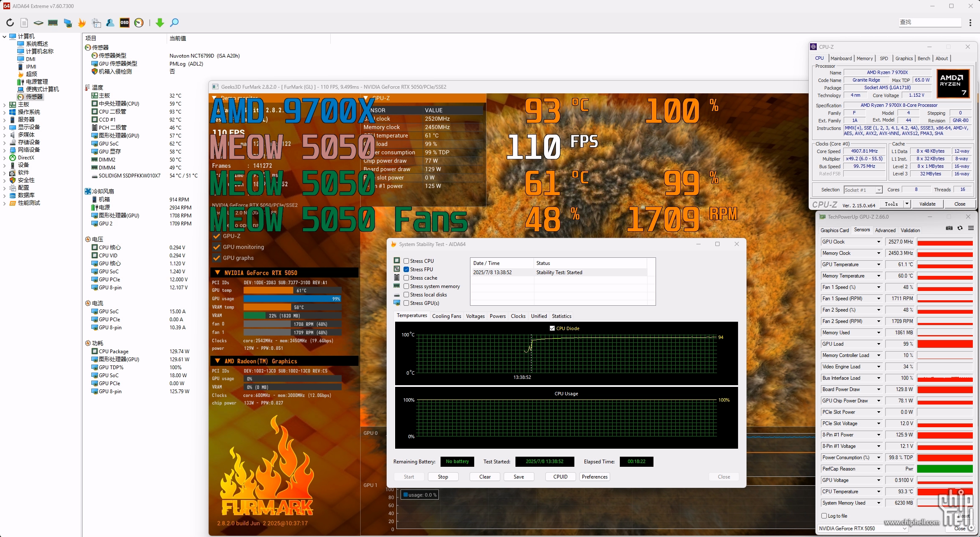Select the 传感器 sensor item in left tree

[x=35, y=97]
